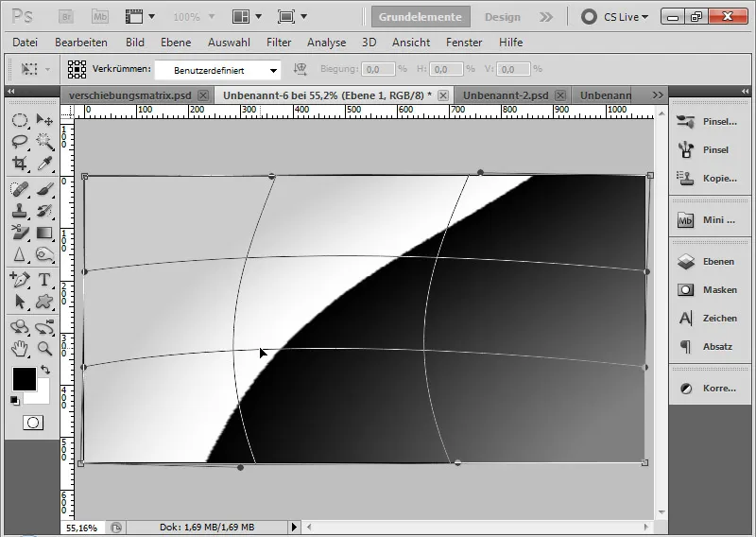Select the Brush tool in toolbox
Screen dimensions: 756x537
click(x=44, y=189)
